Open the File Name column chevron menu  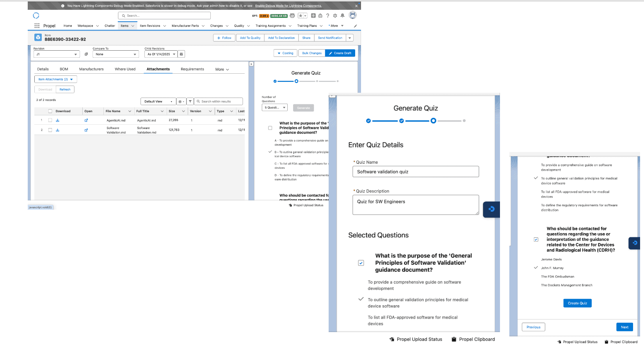point(130,111)
